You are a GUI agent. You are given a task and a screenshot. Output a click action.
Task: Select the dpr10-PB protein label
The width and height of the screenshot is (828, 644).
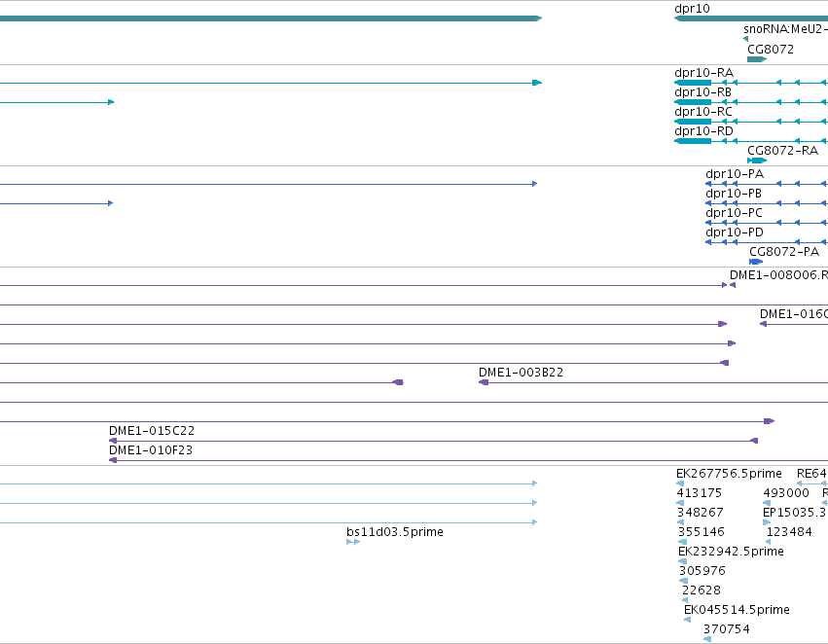734,194
